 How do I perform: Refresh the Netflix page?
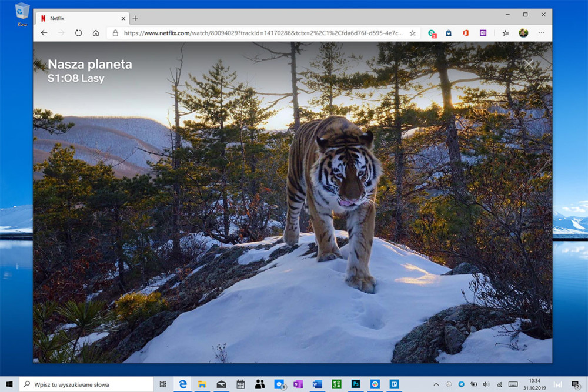78,33
